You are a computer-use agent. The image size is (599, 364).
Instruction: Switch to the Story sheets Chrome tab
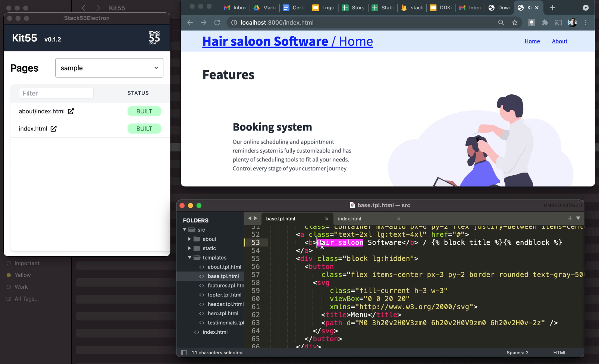point(353,7)
